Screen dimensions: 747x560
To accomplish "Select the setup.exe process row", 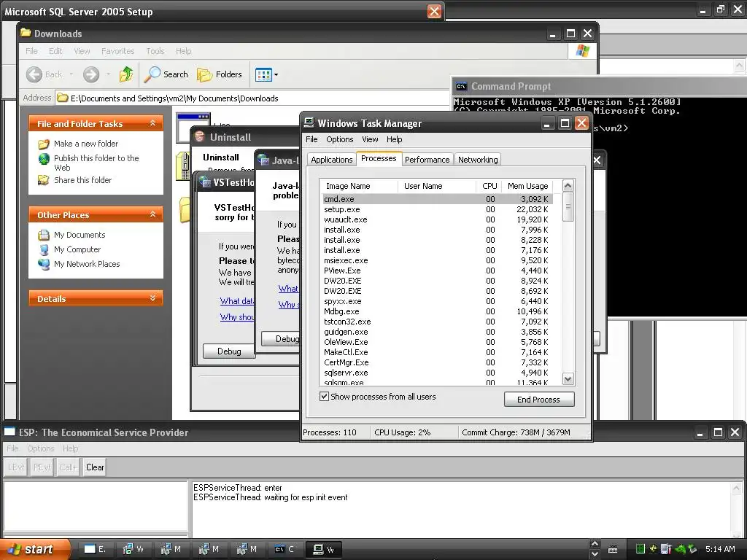I will coord(438,209).
